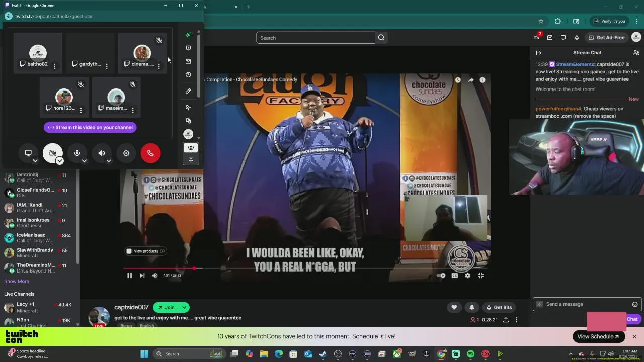Screen dimensions: 644x362
Task: Share the video using the arrow icon
Action: point(471,80)
